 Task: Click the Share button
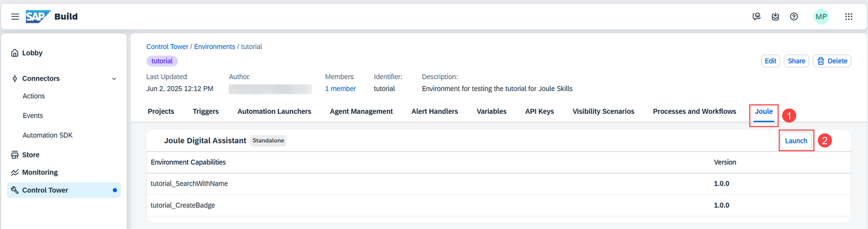tap(796, 61)
